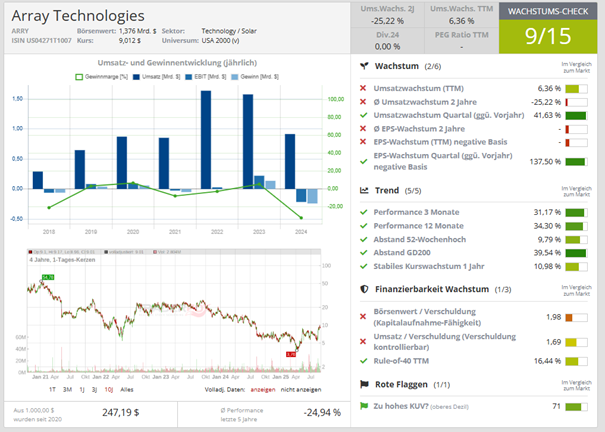Open the Abstand GD200 metric link
The width and height of the screenshot is (605, 432).
(x=402, y=253)
